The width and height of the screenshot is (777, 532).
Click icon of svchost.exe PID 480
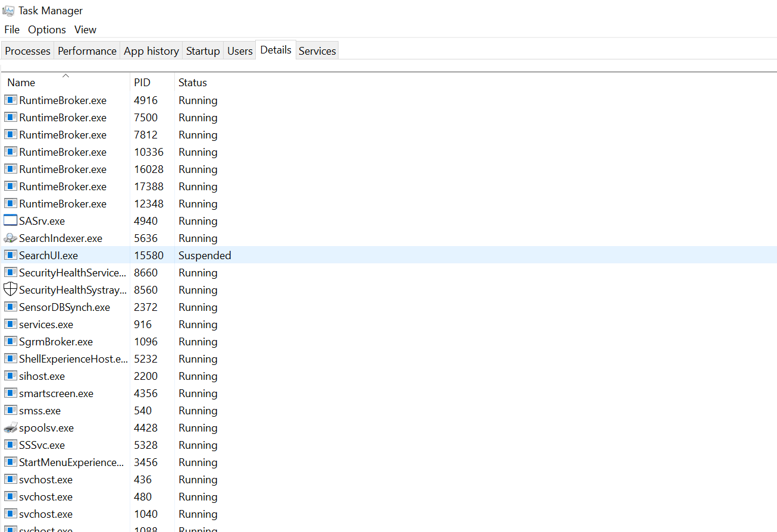coord(11,496)
